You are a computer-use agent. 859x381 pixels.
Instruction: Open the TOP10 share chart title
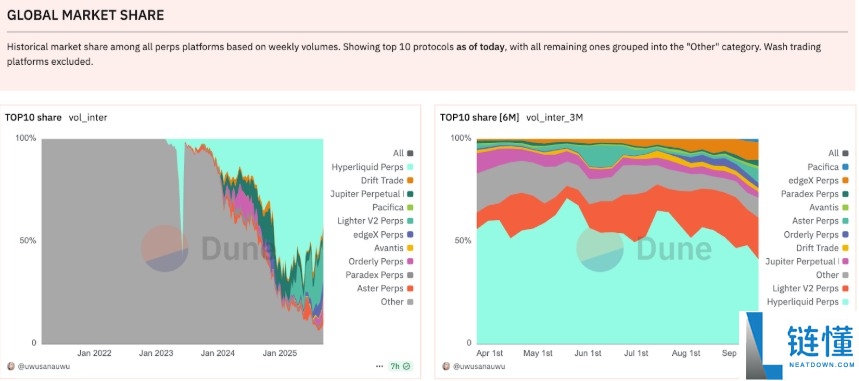coord(33,117)
